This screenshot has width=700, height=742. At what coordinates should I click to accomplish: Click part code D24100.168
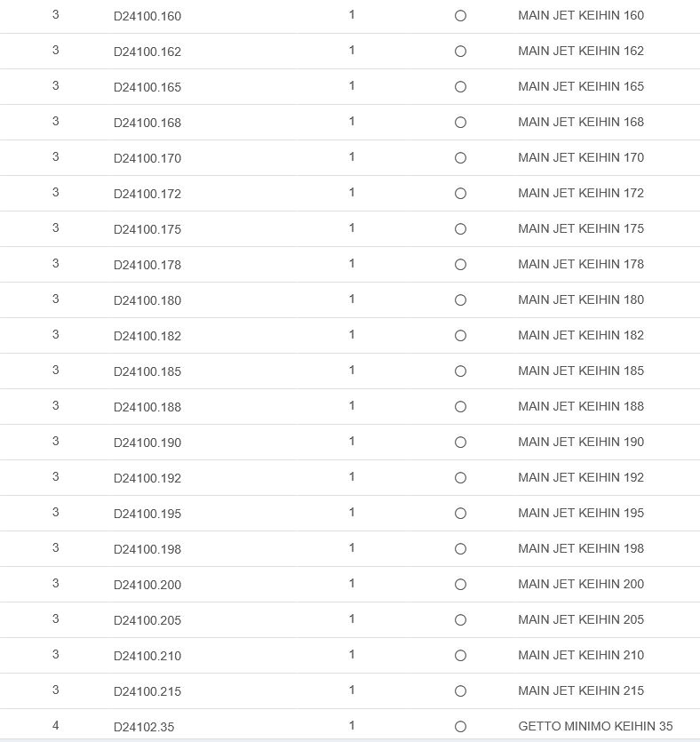click(x=147, y=123)
